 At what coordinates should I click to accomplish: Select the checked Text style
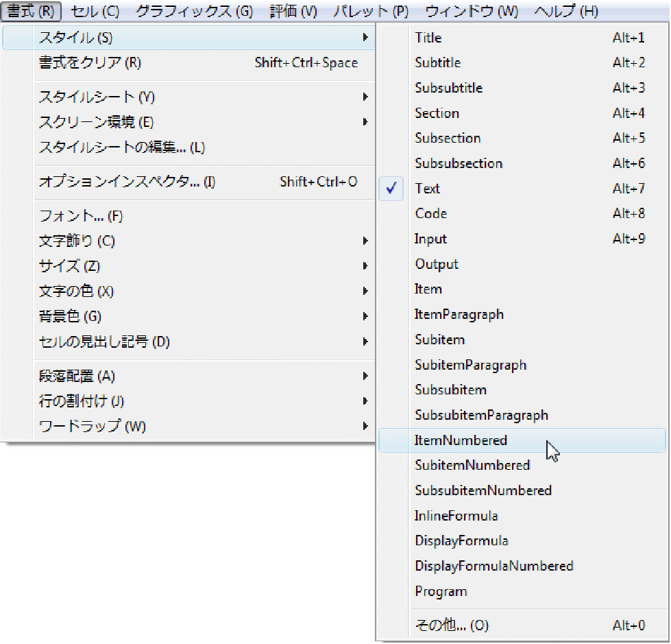522,189
